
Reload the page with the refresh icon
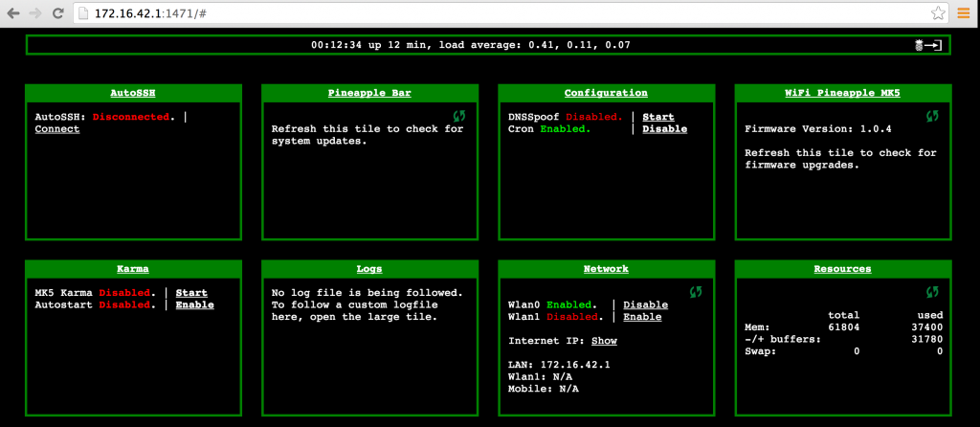pyautogui.click(x=58, y=13)
